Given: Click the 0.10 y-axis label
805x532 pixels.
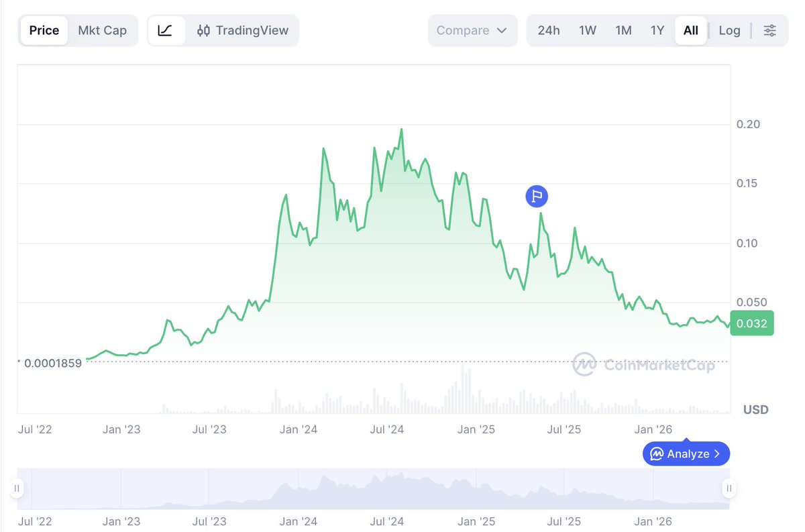Looking at the screenshot, I should [x=747, y=243].
